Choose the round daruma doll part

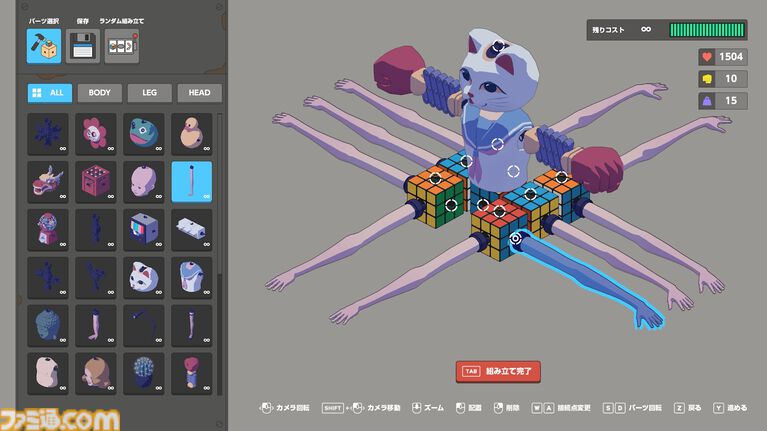coord(192,134)
